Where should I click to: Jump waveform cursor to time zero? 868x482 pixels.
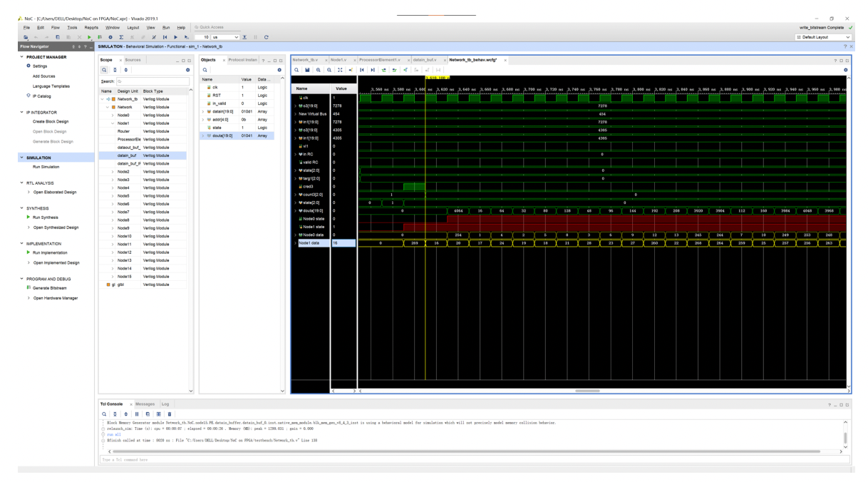[361, 70]
